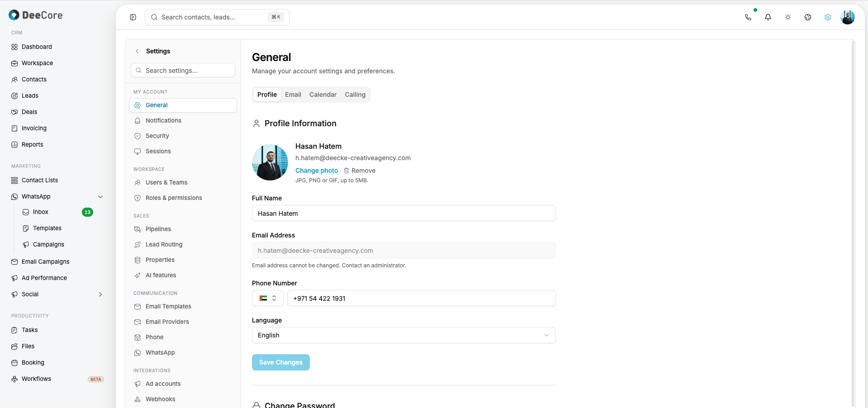Focus the Search settings field
The image size is (868, 408).
(x=183, y=71)
